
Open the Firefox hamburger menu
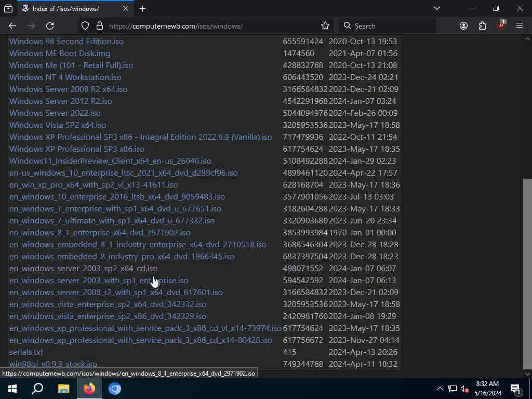point(520,26)
